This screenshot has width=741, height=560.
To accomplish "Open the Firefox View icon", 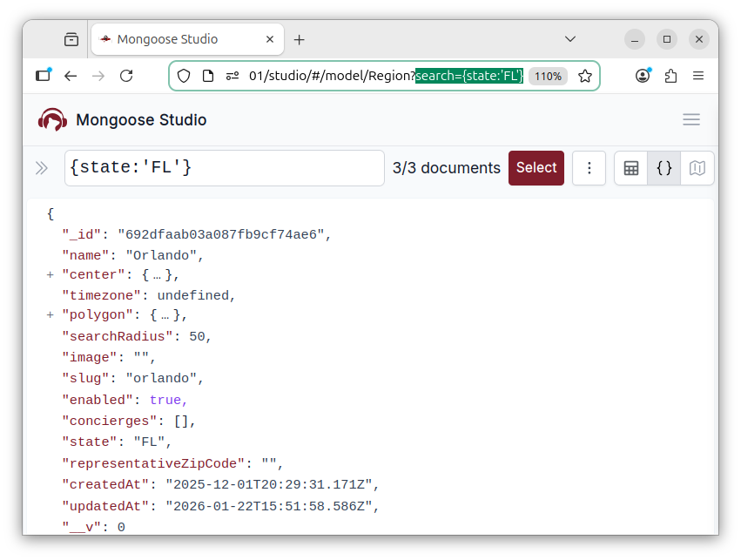I will point(71,39).
